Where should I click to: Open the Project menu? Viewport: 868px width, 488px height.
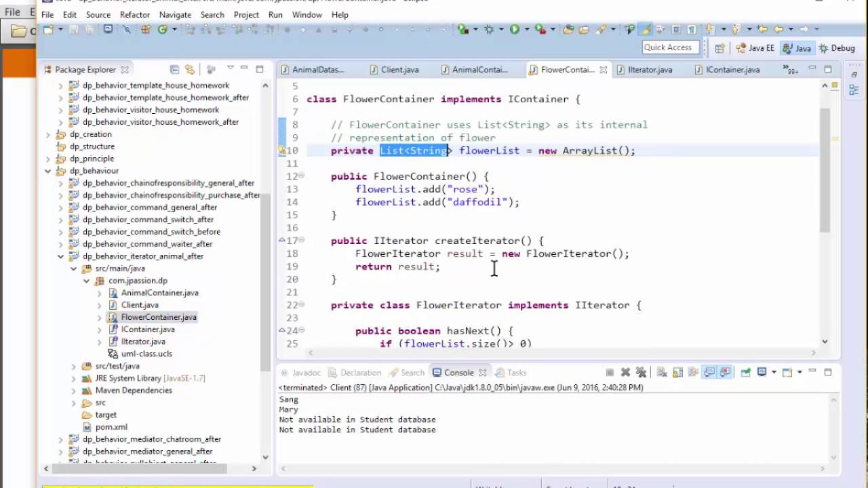(246, 14)
